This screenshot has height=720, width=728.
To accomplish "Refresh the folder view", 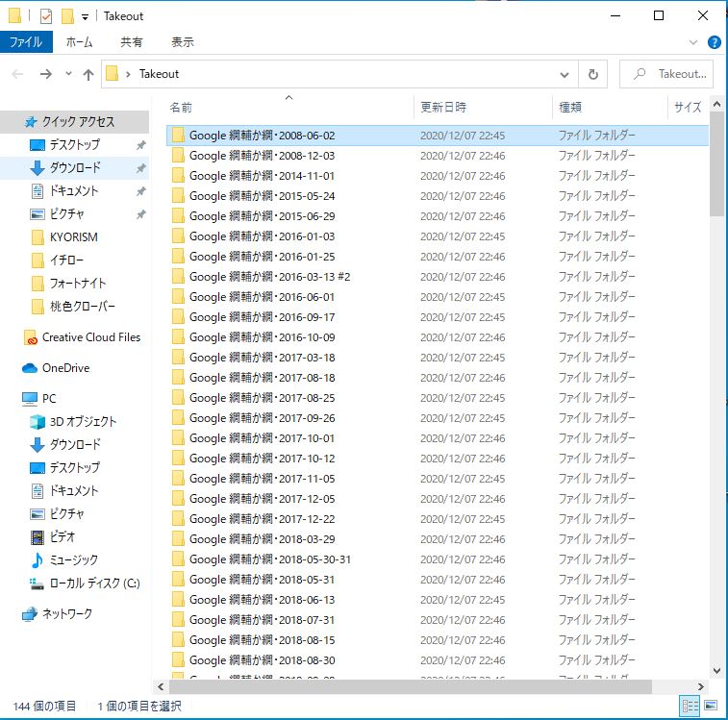I will 593,74.
